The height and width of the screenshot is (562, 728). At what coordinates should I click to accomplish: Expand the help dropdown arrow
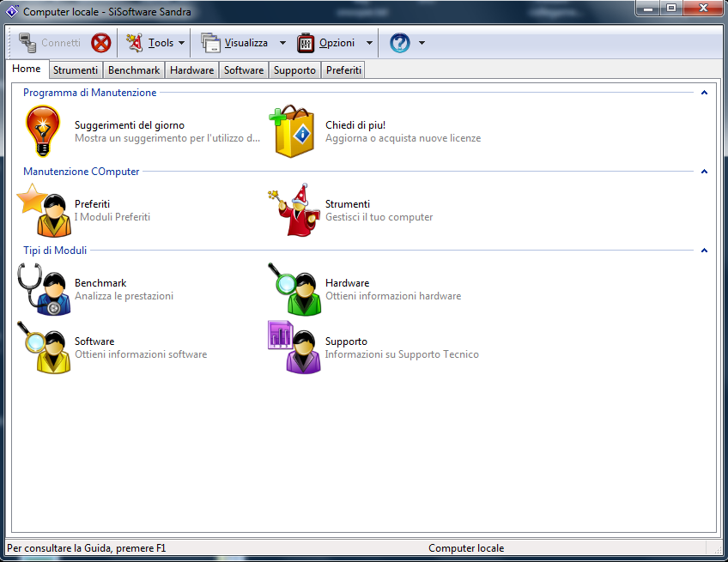click(x=422, y=43)
